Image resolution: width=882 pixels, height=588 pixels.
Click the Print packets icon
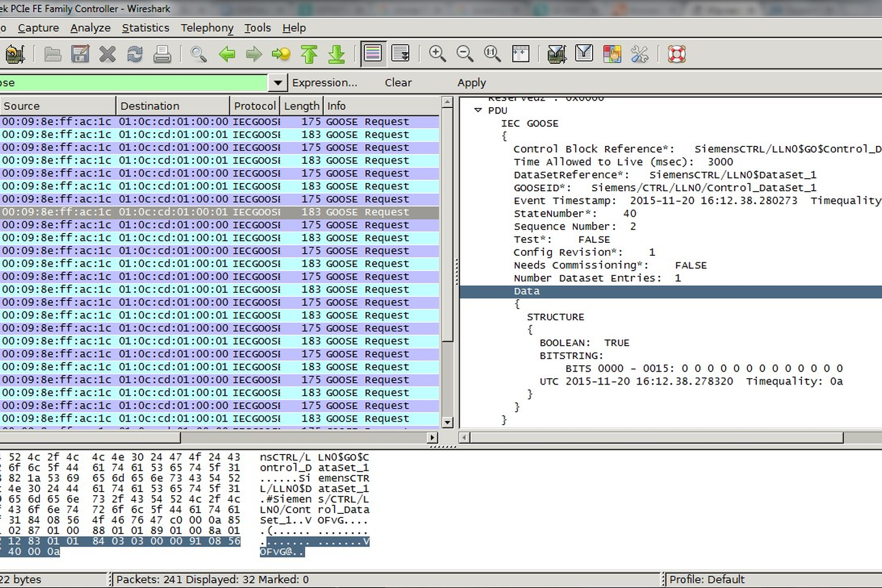click(x=162, y=54)
